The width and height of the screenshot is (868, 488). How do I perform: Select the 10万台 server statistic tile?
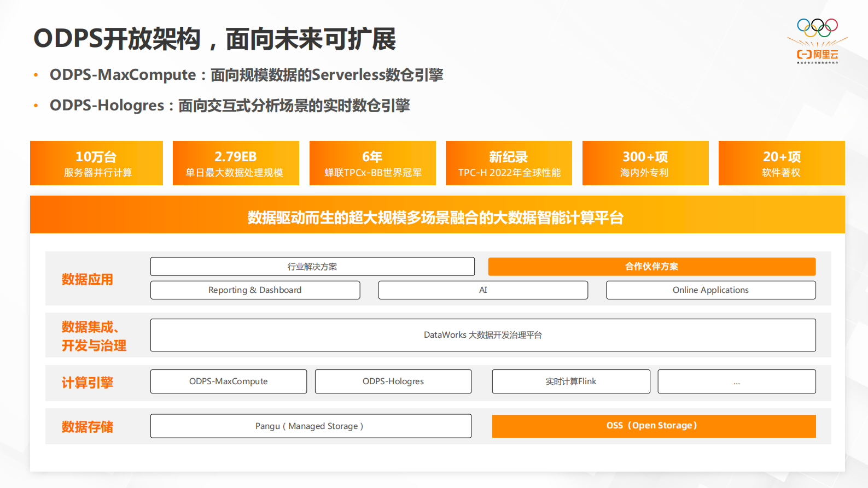[96, 163]
